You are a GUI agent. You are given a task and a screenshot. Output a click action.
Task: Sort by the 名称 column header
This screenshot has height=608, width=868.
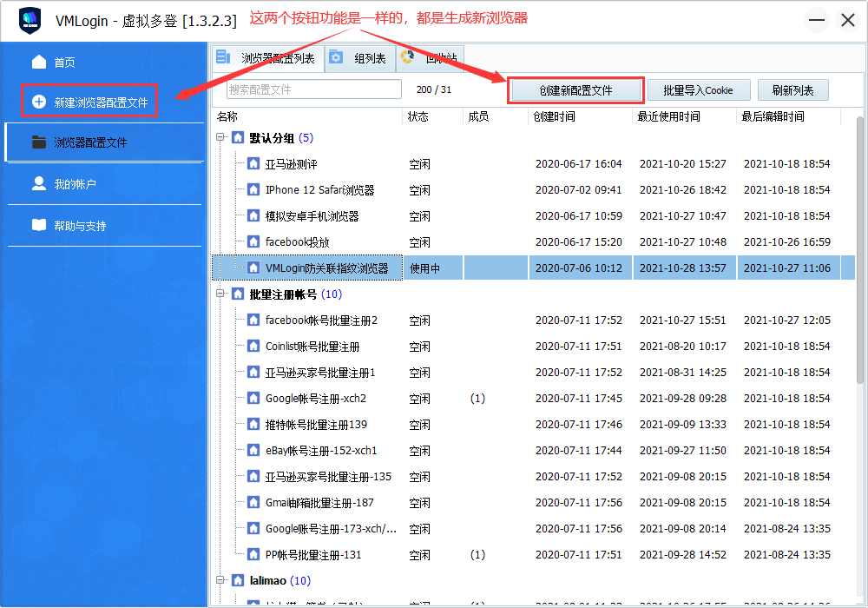(308, 117)
